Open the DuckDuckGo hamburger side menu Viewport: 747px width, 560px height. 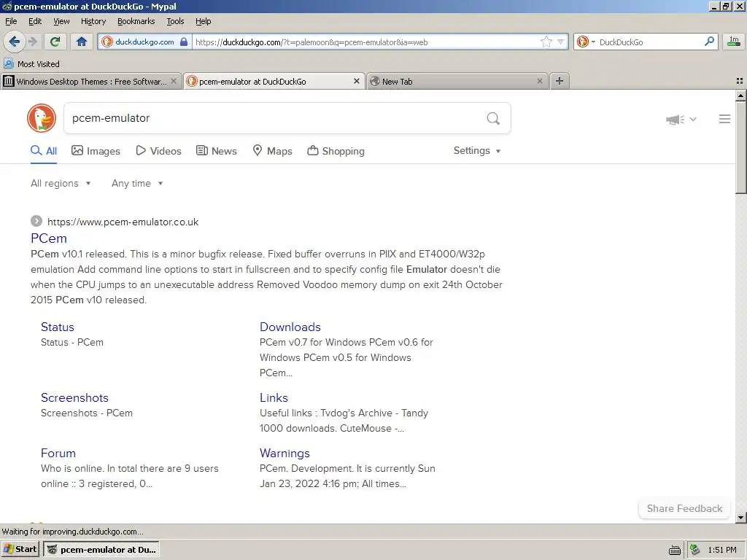724,119
